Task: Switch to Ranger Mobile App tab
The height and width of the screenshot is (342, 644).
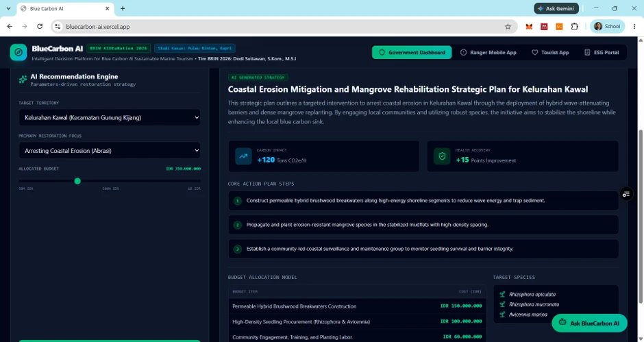Action: tap(488, 52)
